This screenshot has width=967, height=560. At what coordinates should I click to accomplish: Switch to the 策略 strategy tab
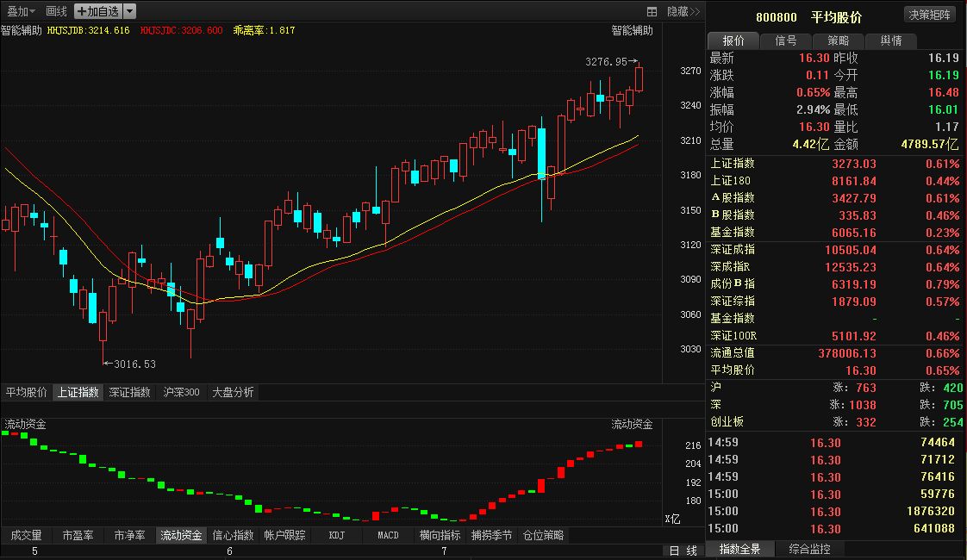point(838,40)
